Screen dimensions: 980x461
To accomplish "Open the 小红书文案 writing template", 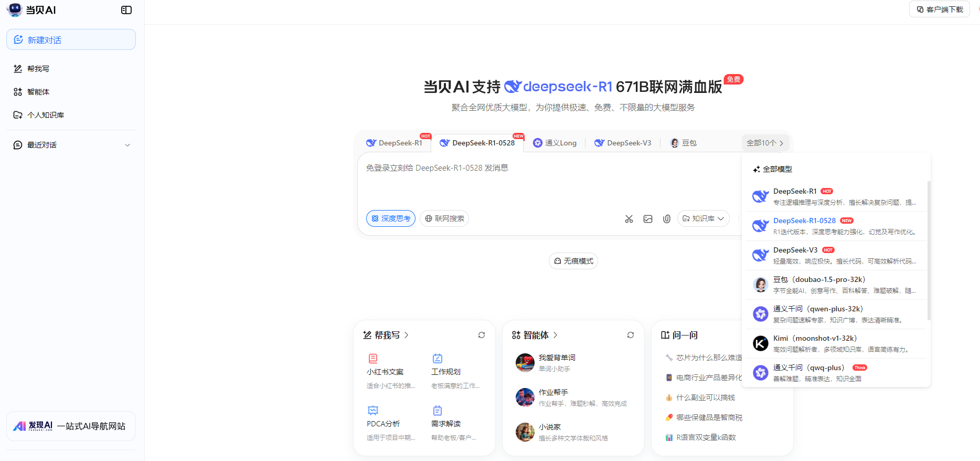I will 391,371.
